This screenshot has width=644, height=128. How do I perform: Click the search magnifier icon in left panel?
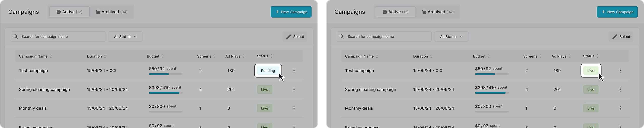click(x=16, y=37)
